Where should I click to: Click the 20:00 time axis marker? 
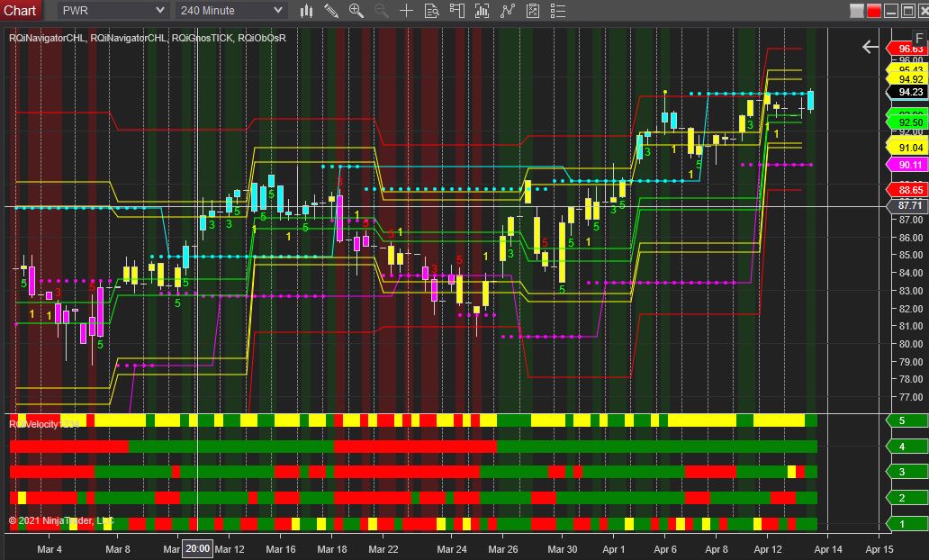[197, 548]
